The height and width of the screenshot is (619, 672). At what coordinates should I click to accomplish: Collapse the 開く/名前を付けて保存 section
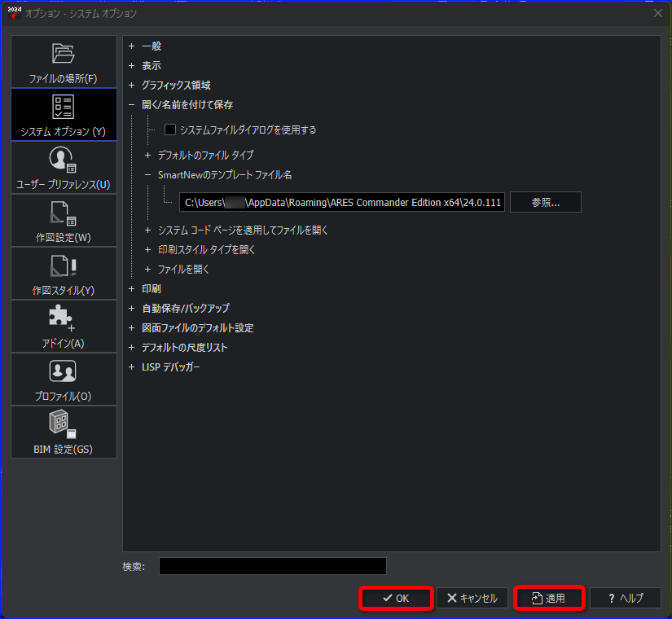(x=132, y=104)
